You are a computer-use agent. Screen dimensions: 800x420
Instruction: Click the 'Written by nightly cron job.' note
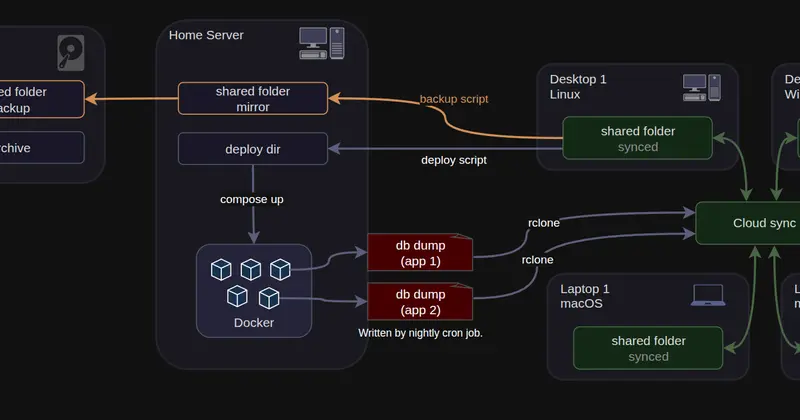420,333
